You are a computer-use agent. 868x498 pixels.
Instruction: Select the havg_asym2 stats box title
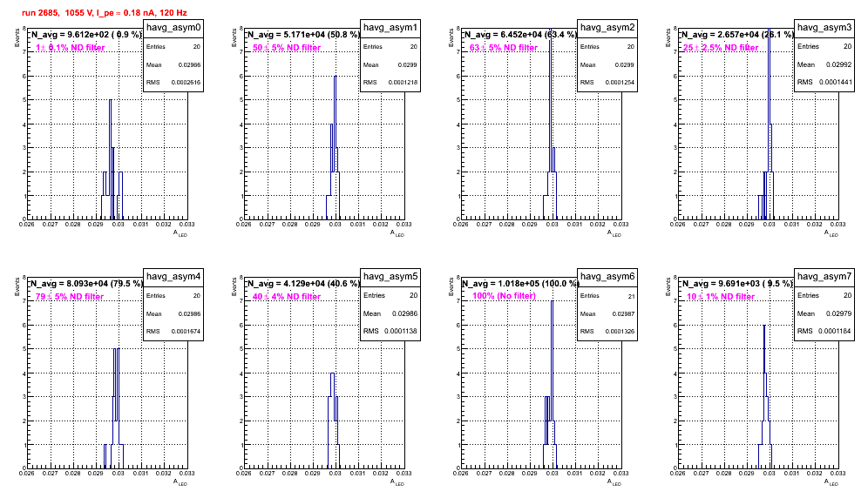[607, 27]
